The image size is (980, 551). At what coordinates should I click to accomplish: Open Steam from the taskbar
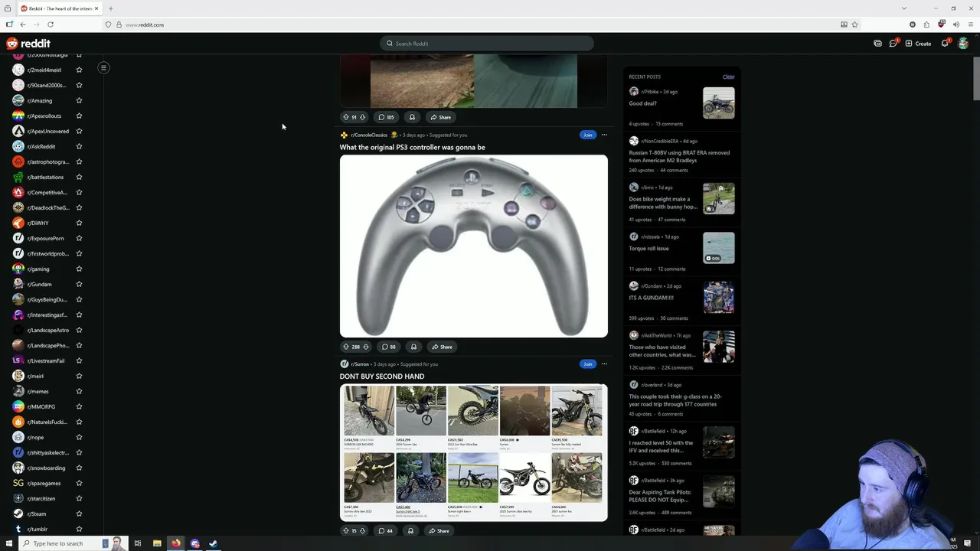point(214,543)
